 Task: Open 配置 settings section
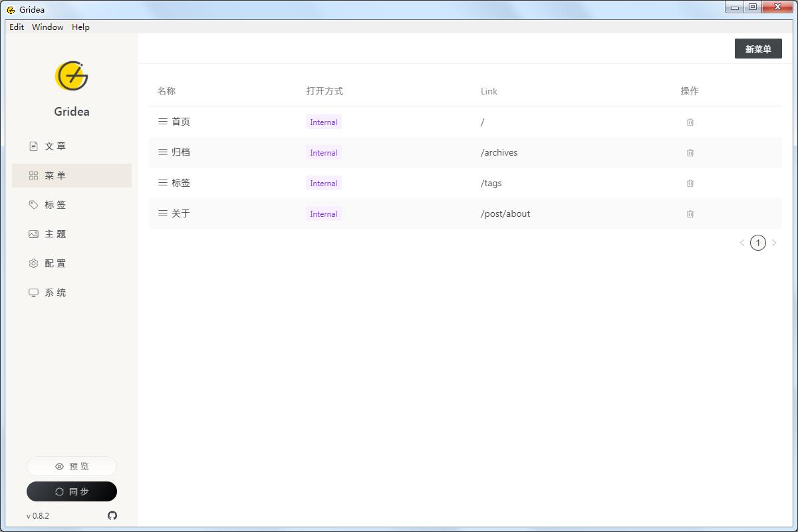click(55, 263)
